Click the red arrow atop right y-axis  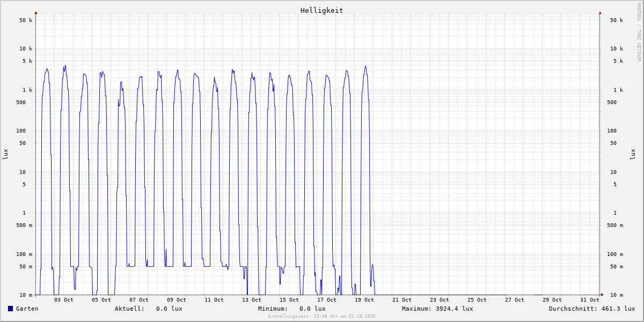pyautogui.click(x=600, y=12)
